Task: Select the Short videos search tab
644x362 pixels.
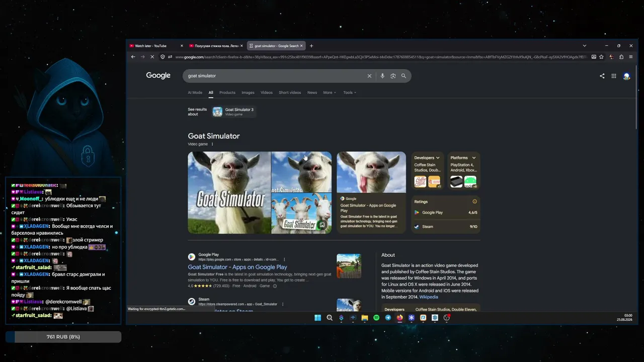Action: [290, 93]
